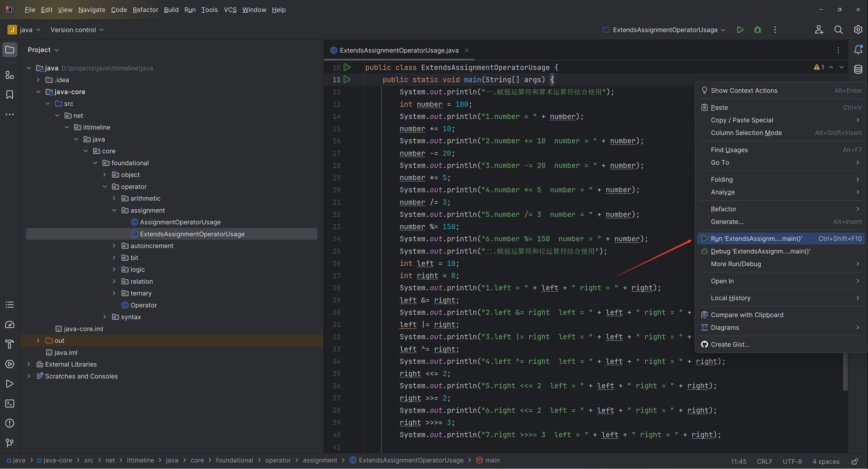Select Debug 'ExtendsAssignm....main()' in context menu
The image size is (868, 469).
click(781, 251)
